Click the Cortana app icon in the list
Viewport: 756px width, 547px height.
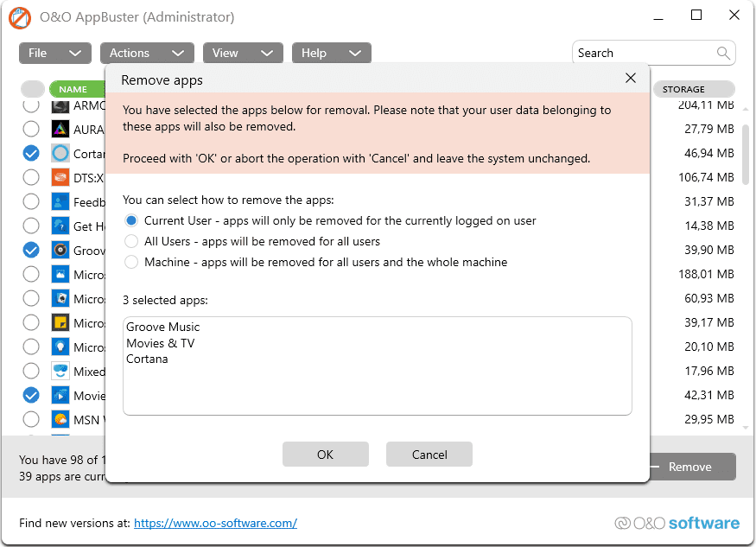(60, 153)
